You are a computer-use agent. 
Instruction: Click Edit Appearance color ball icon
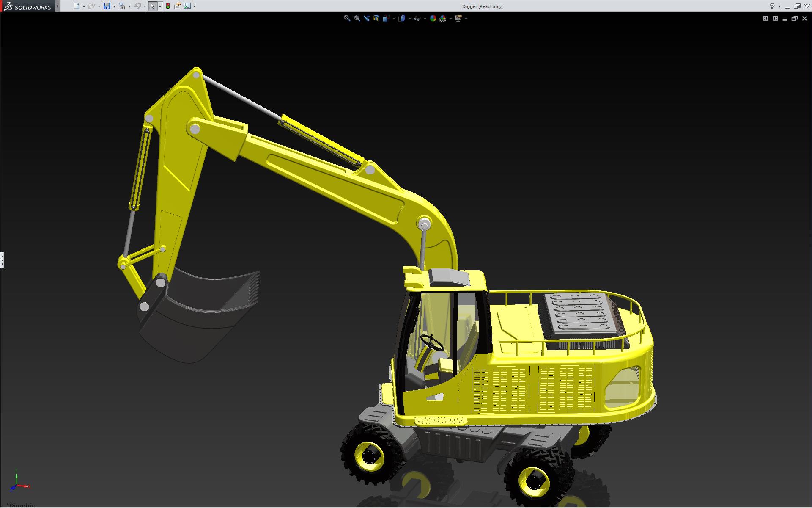[x=433, y=18]
